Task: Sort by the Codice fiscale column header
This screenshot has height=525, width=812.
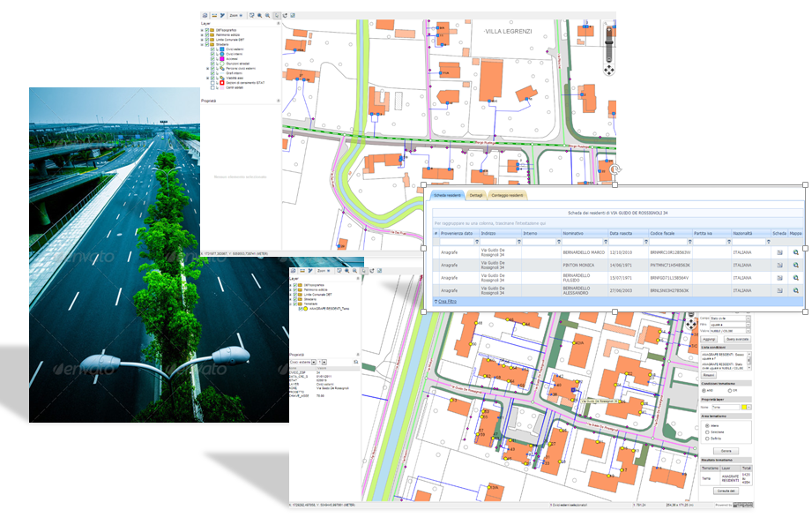Action: tap(670, 233)
